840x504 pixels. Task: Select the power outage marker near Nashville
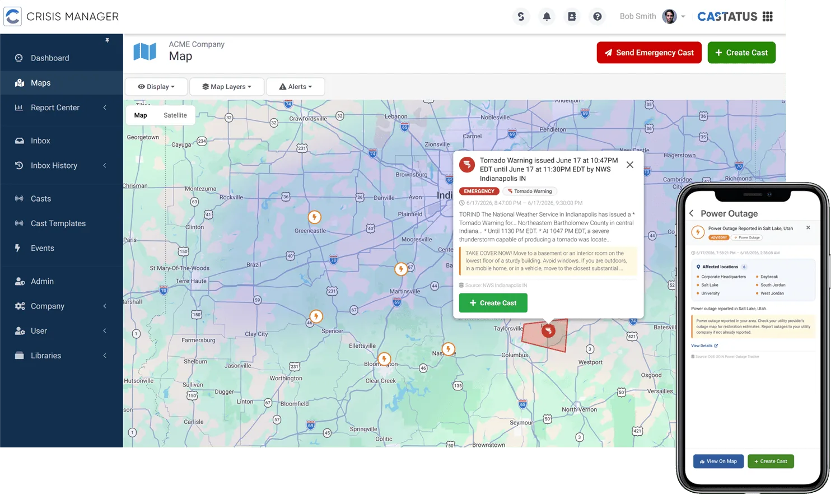(x=449, y=349)
